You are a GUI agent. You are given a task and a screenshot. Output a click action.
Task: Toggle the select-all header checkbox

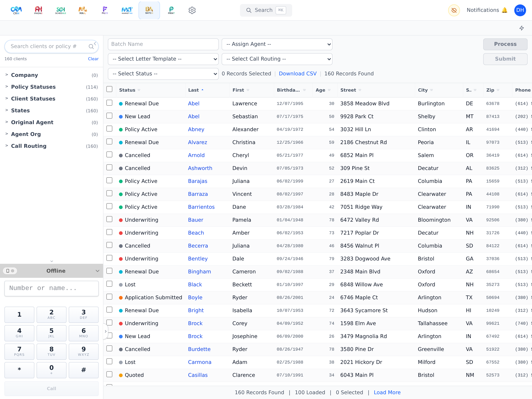(x=109, y=89)
